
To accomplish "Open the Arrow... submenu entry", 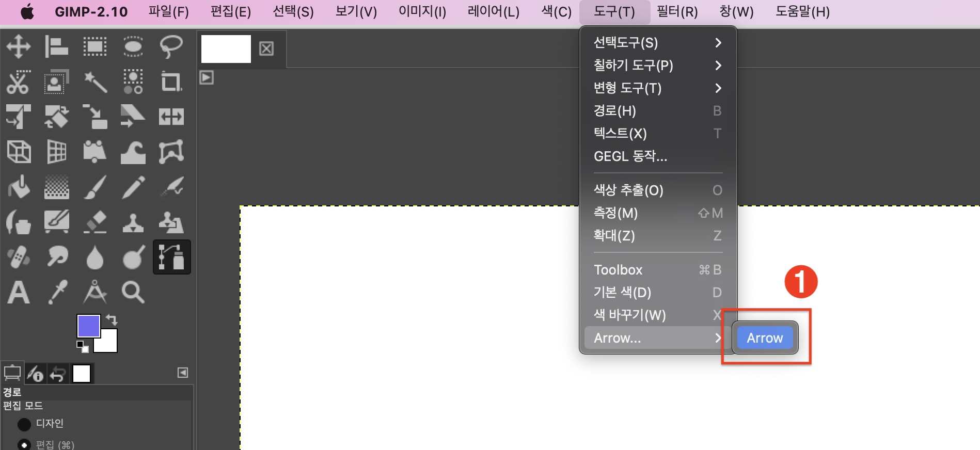I will pos(658,337).
